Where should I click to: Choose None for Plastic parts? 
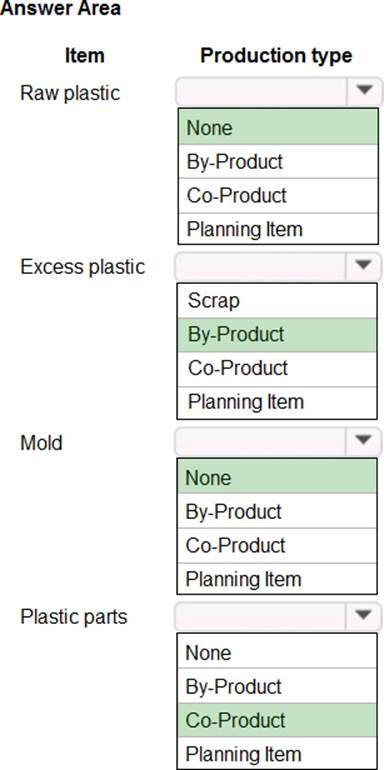pyautogui.click(x=278, y=652)
